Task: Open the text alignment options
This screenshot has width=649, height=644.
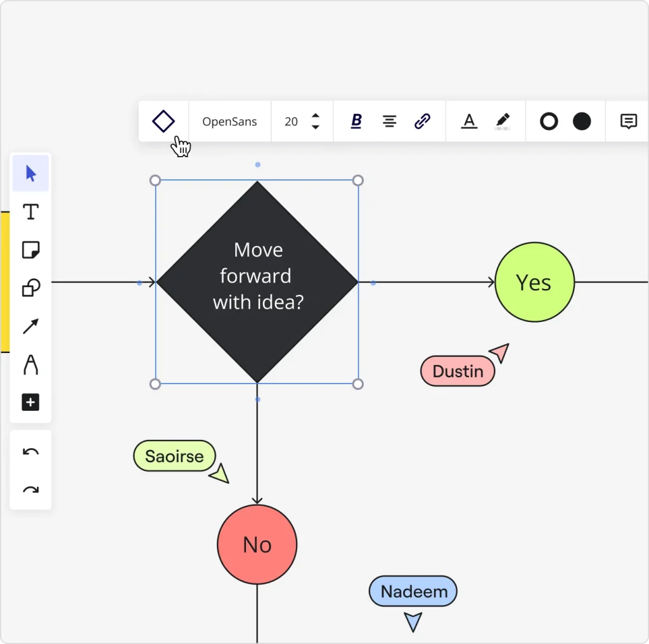Action: click(389, 121)
